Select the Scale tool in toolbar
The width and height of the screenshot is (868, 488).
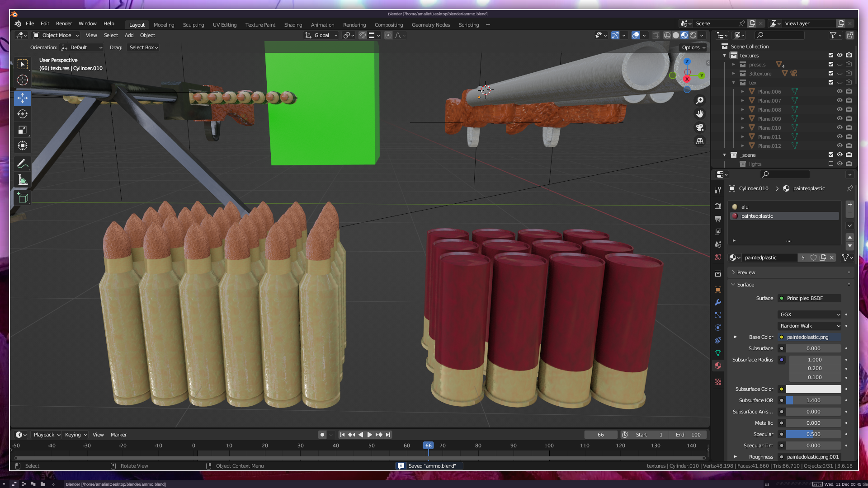click(x=23, y=130)
